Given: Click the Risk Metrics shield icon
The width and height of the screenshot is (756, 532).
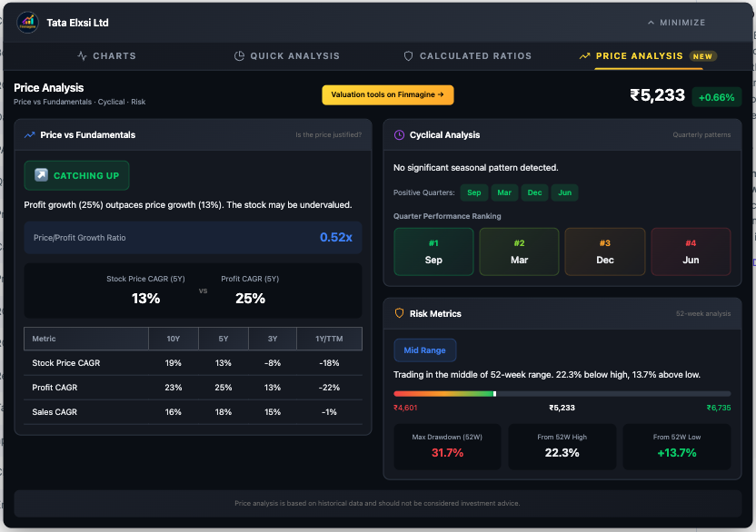Looking at the screenshot, I should [x=399, y=314].
